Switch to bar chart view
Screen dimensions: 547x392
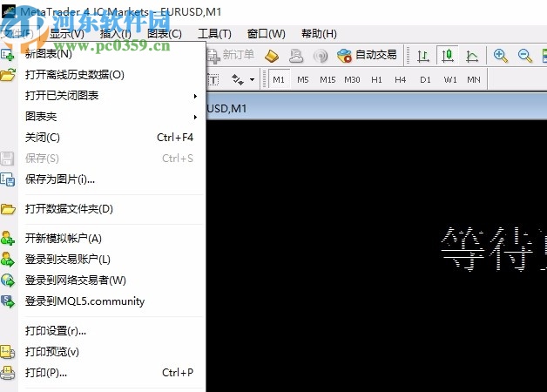tap(422, 56)
